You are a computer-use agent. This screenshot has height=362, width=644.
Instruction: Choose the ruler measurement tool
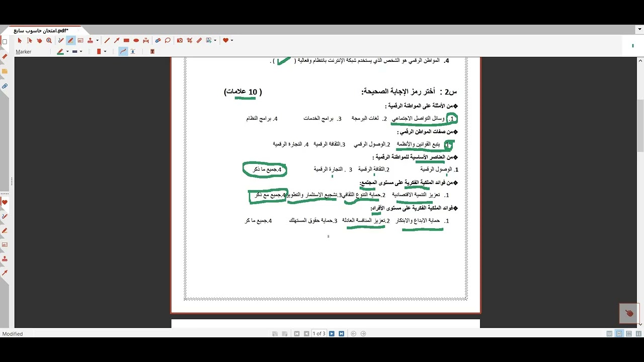(x=199, y=41)
